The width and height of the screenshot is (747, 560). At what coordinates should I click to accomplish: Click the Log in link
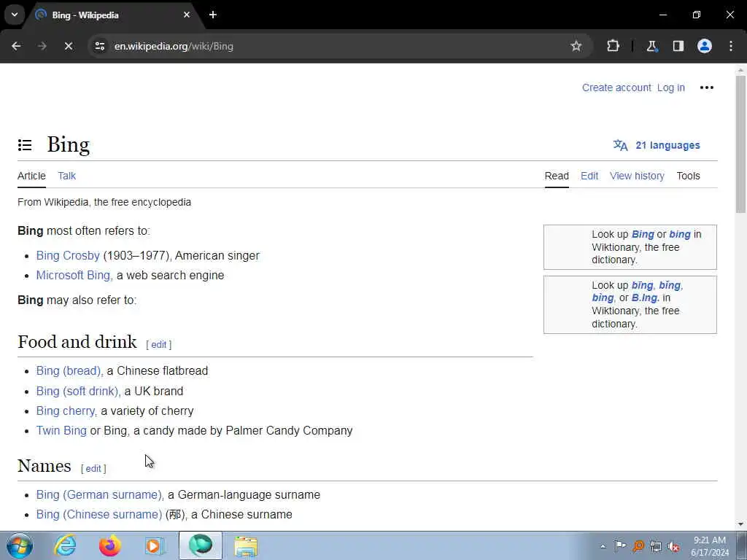tap(671, 87)
